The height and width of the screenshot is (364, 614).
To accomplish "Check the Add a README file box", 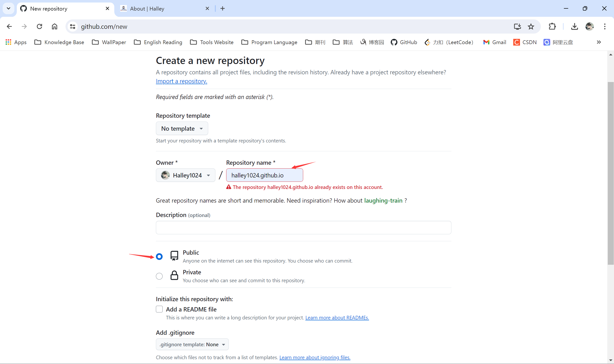I will coord(159,309).
